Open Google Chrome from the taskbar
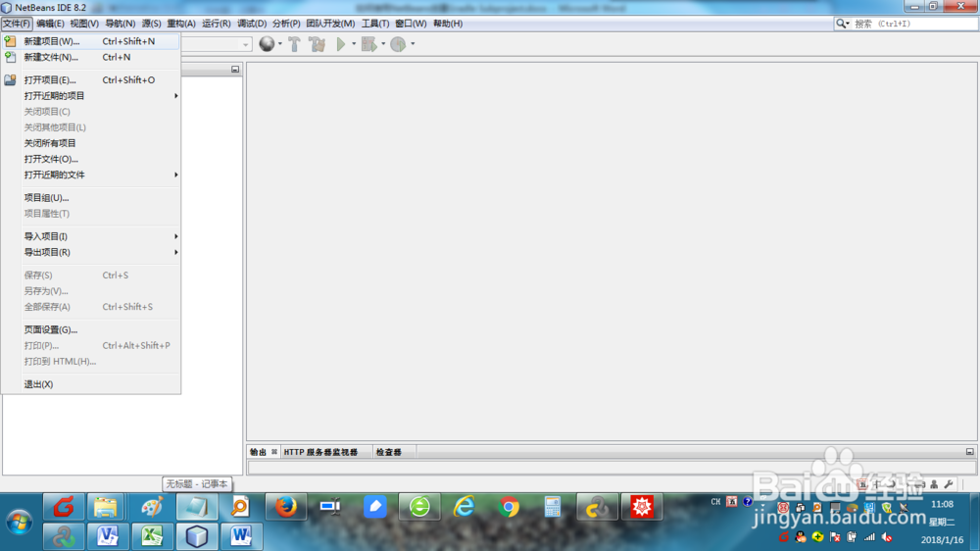The height and width of the screenshot is (551, 980). click(509, 507)
